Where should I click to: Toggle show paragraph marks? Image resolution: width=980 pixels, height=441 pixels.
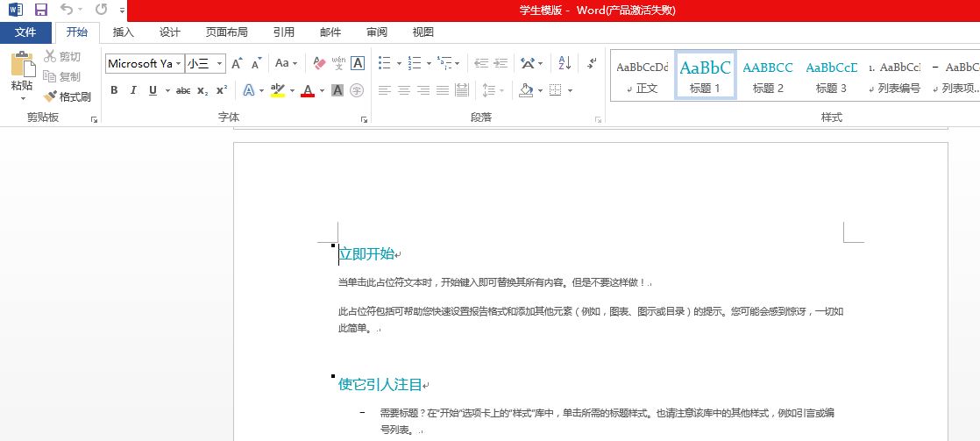[592, 63]
